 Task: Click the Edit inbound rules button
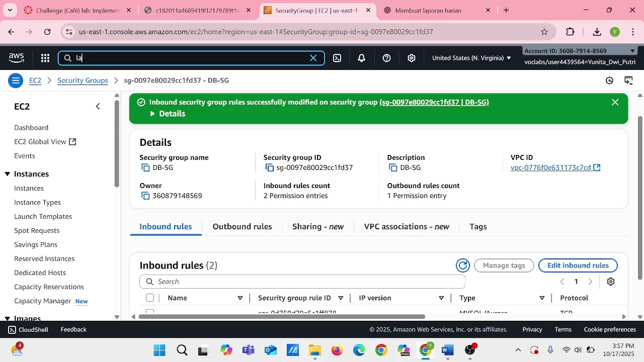[578, 265]
